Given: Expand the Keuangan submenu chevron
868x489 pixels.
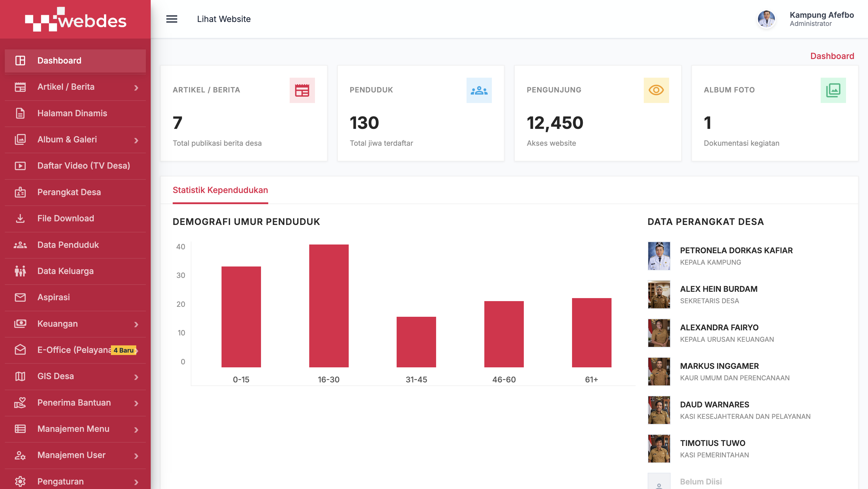Looking at the screenshot, I should click(136, 324).
